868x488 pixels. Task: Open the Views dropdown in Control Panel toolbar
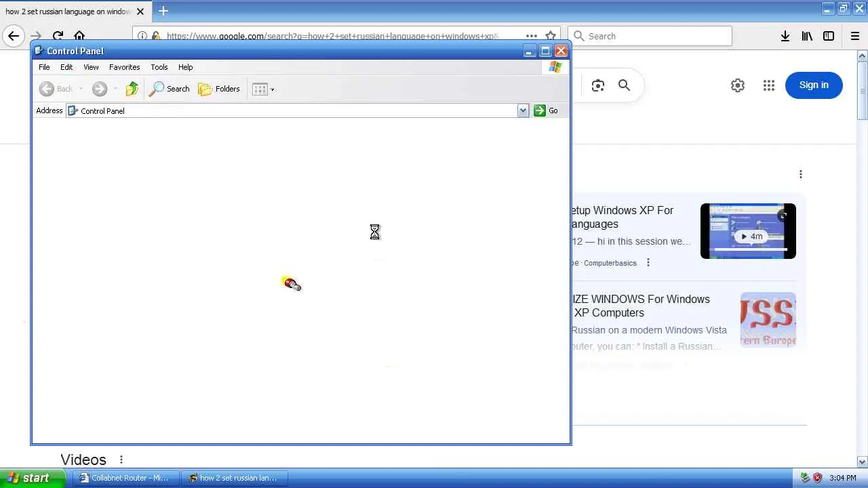click(x=263, y=89)
